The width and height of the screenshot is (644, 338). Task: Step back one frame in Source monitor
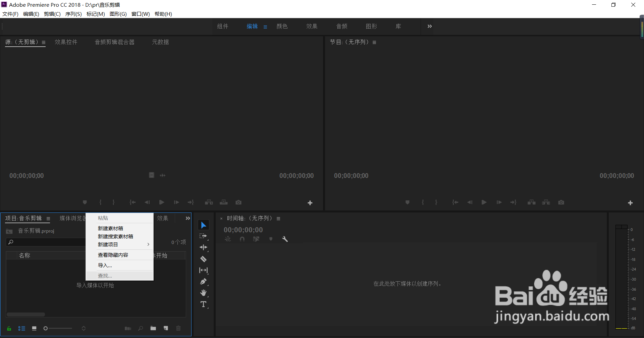pos(147,202)
